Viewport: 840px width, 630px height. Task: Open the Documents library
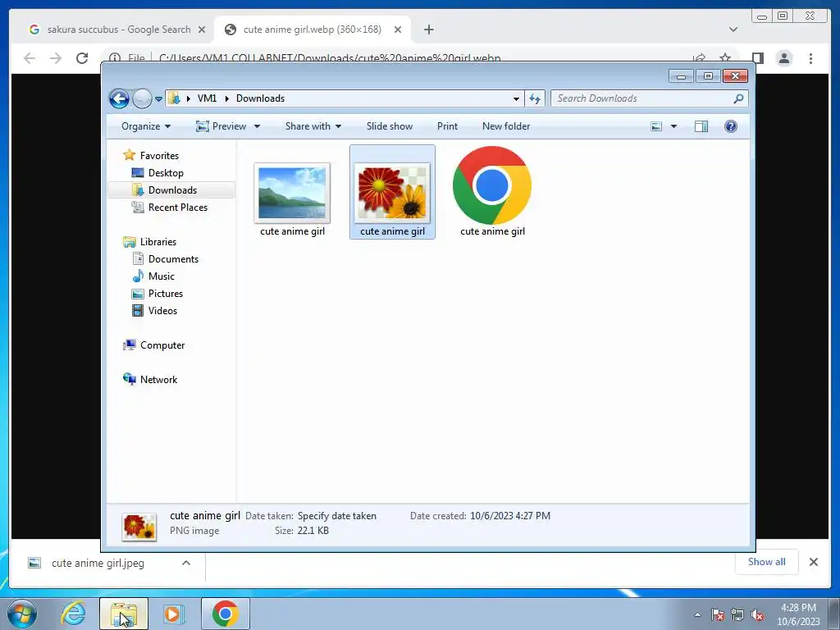[x=165, y=259]
